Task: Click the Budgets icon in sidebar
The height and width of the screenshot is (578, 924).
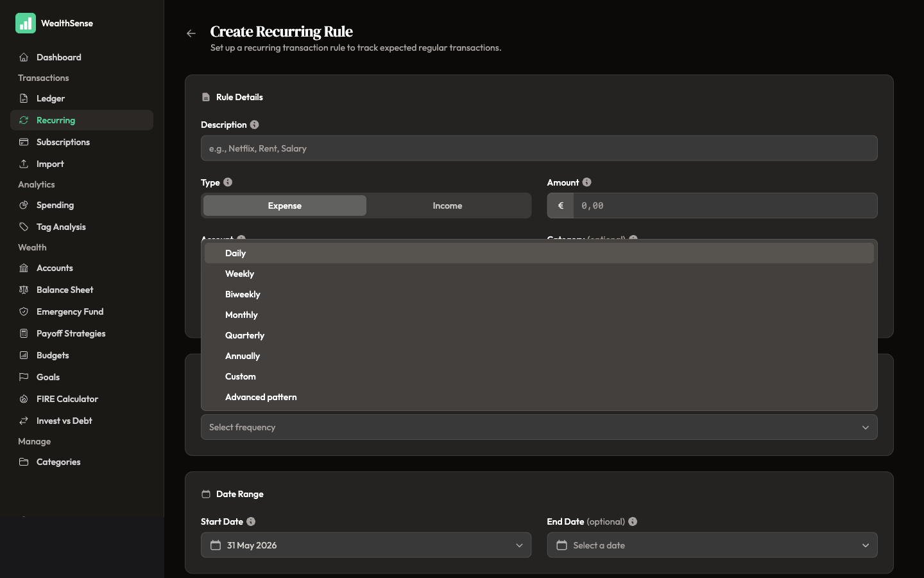Action: tap(24, 355)
